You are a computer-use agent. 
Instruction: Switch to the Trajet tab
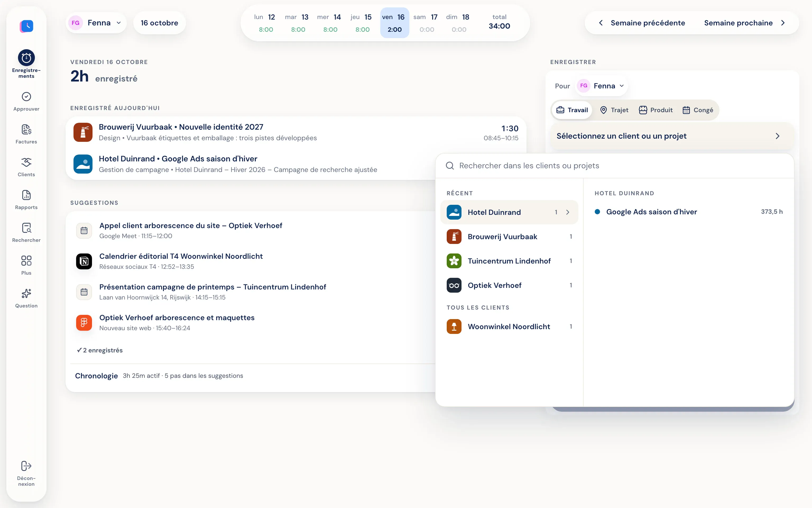614,110
